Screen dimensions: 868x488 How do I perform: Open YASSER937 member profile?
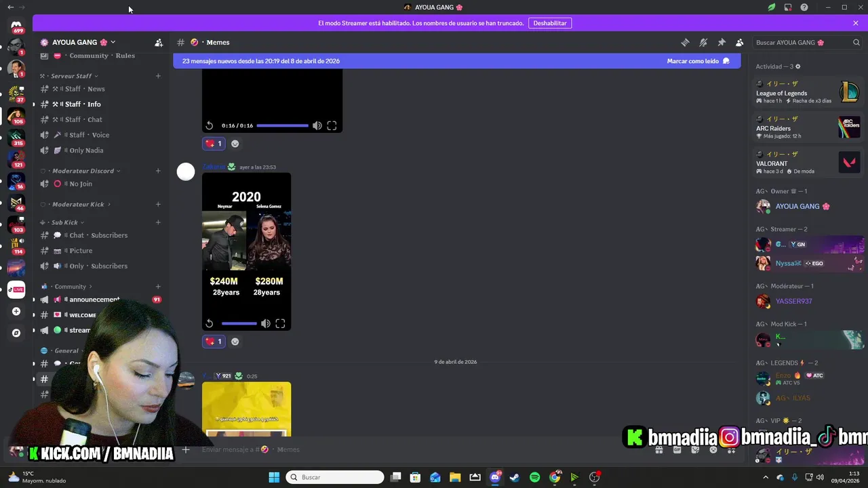pos(808,301)
